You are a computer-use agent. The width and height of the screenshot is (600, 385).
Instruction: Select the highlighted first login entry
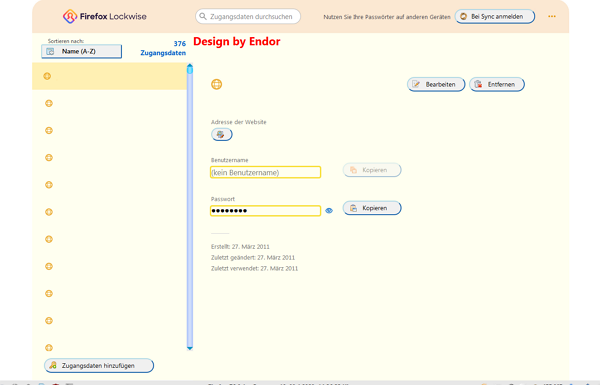point(109,76)
